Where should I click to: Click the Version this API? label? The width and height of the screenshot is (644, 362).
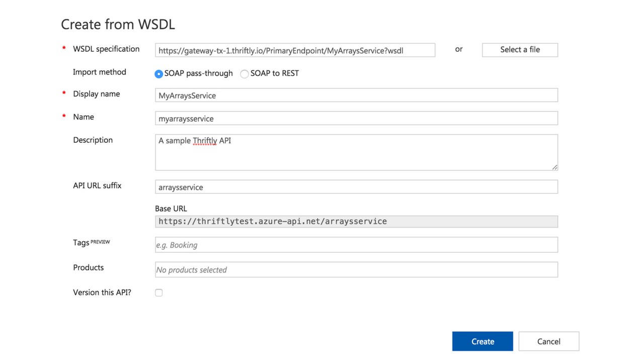102,292
